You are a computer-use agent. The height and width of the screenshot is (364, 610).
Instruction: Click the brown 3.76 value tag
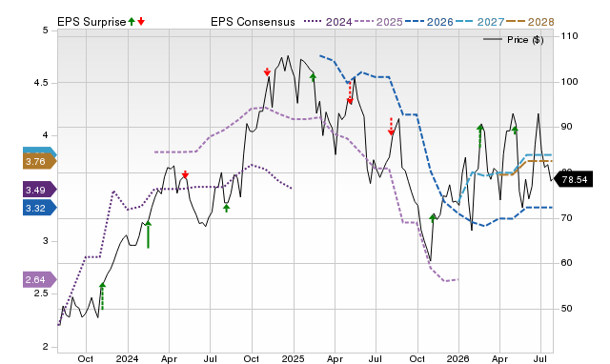click(x=40, y=161)
